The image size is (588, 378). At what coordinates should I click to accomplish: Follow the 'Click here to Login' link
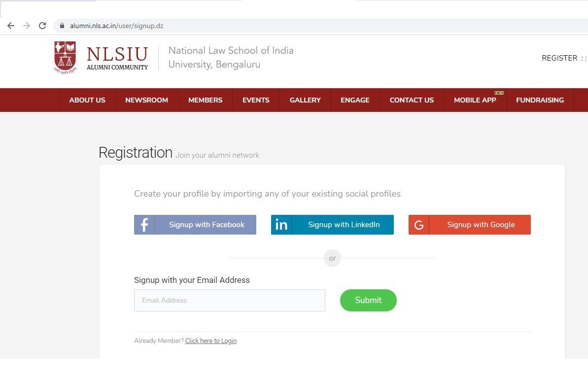coord(210,341)
